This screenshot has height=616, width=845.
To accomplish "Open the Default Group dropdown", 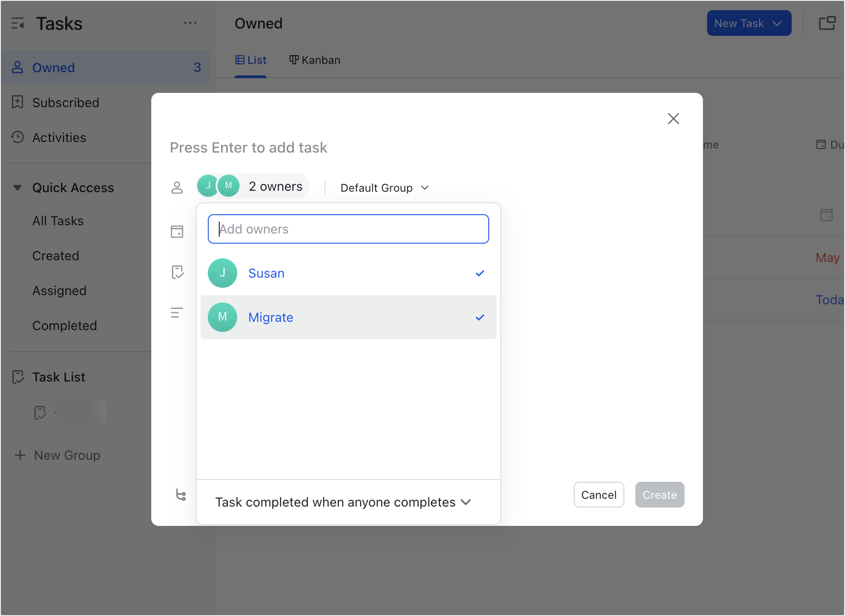I will click(383, 188).
